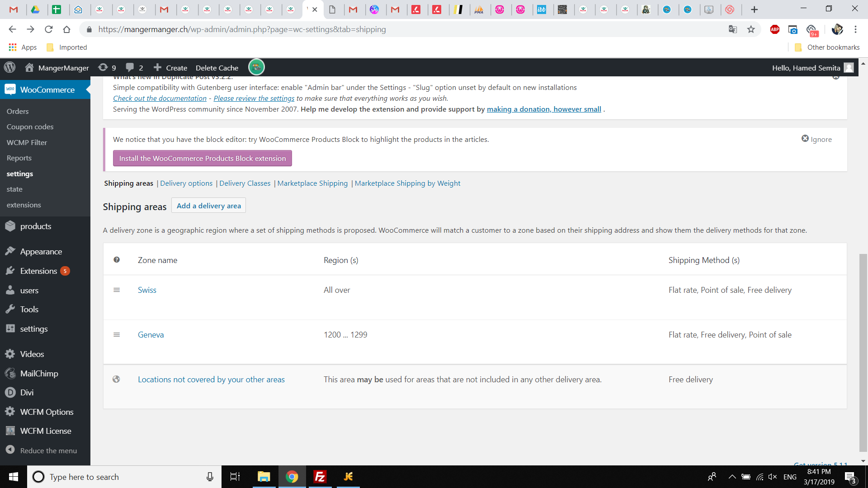Show hidden system tray icons
Viewport: 868px width, 488px height.
click(732, 477)
